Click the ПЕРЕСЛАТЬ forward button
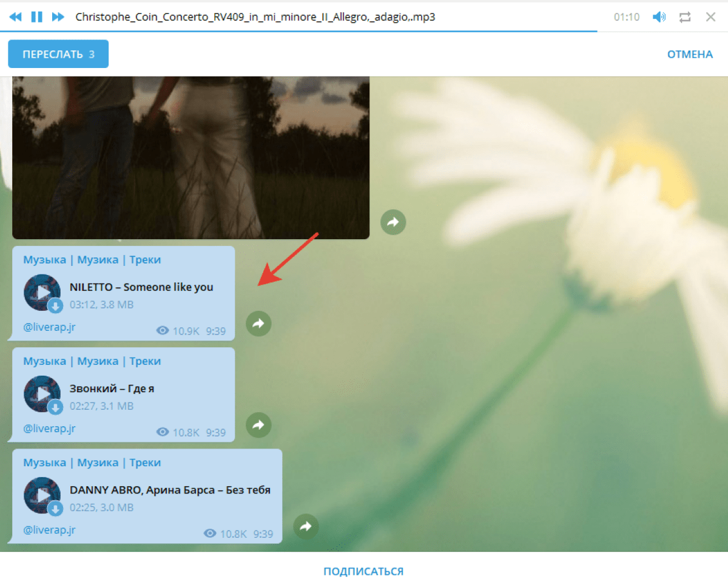728x587 pixels. (x=58, y=54)
